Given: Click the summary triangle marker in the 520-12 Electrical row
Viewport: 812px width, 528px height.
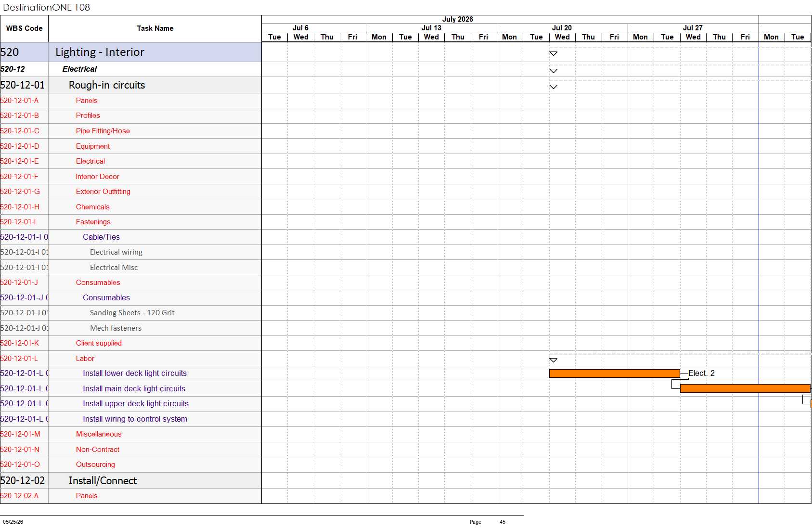Looking at the screenshot, I should coord(554,71).
